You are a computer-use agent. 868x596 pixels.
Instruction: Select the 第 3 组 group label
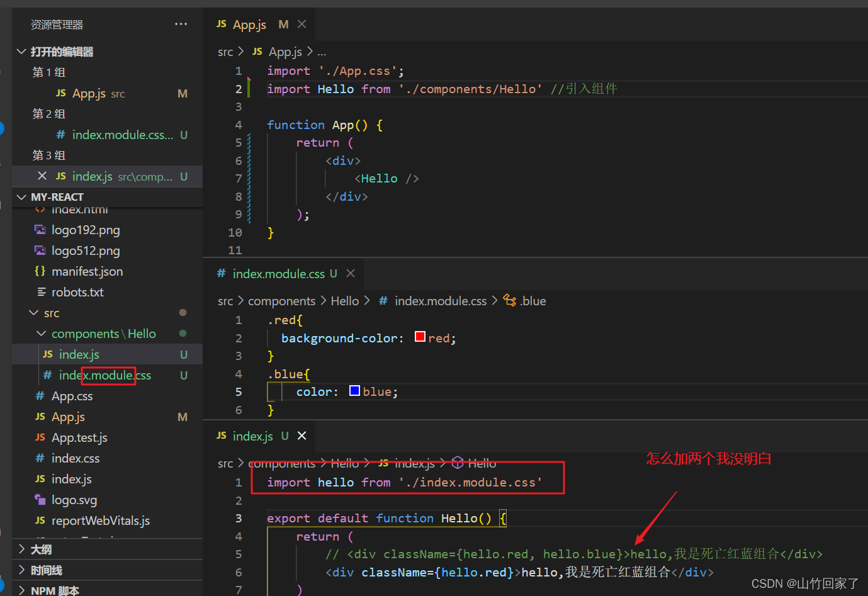tap(49, 155)
